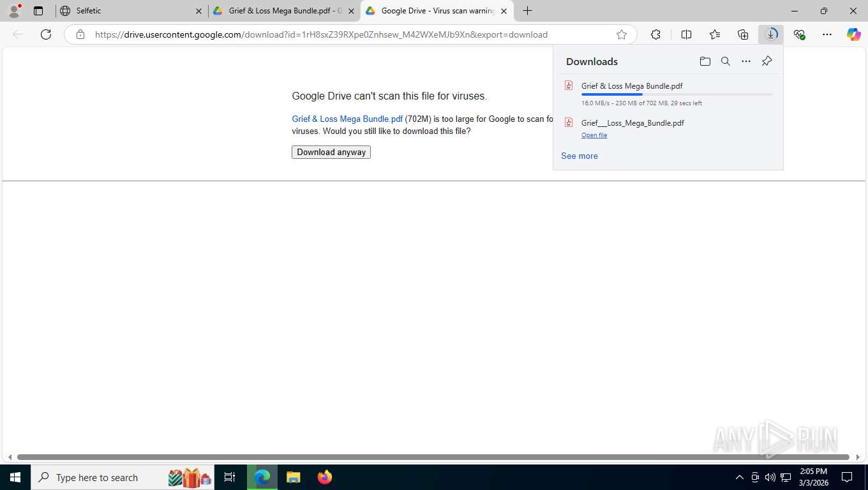Click the taskbar search box
Image resolution: width=868 pixels, height=490 pixels.
pyautogui.click(x=124, y=477)
